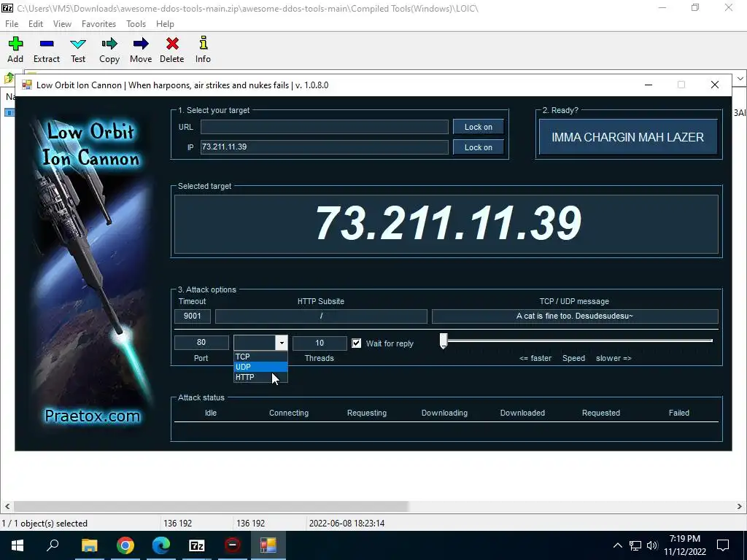This screenshot has width=747, height=560.
Task: Open the Help menu in 7-Zip
Action: 165,24
